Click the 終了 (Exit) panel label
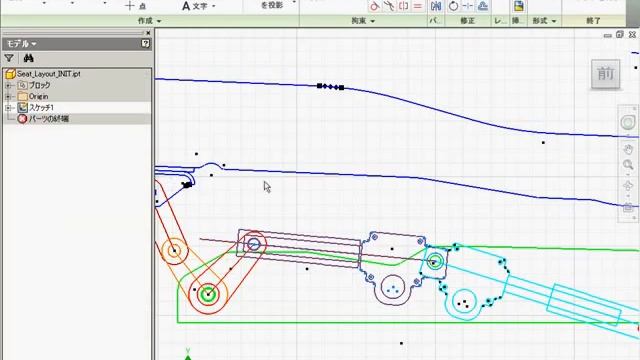Image resolution: width=640 pixels, height=360 pixels. click(593, 21)
